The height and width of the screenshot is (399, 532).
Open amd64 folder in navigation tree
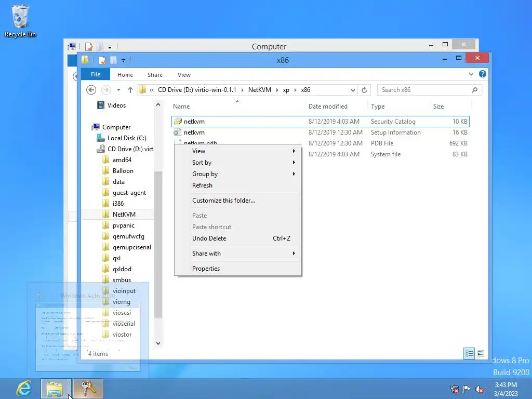122,160
